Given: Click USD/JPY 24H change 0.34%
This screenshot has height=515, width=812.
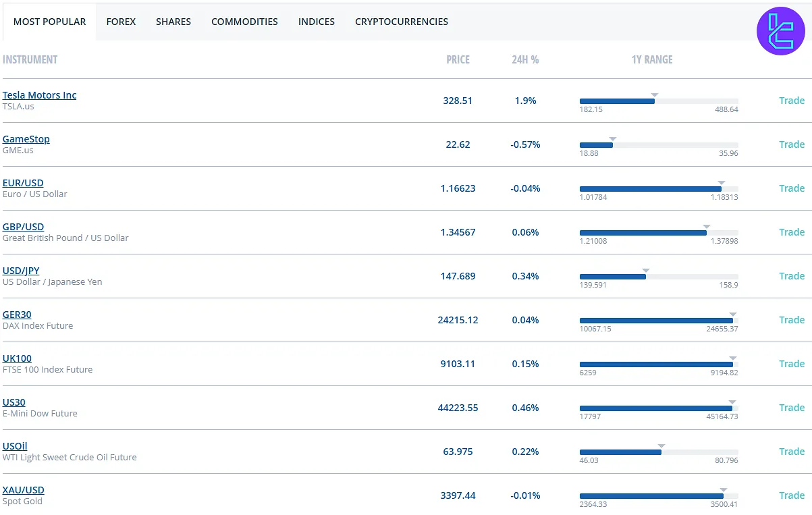Looking at the screenshot, I should tap(525, 276).
